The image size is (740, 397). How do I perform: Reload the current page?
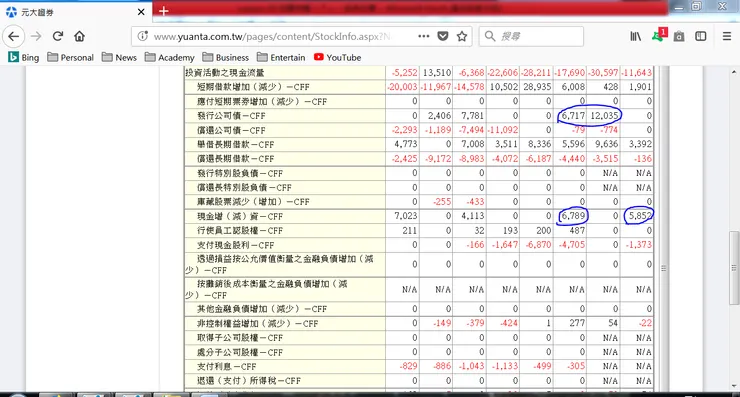(x=58, y=36)
